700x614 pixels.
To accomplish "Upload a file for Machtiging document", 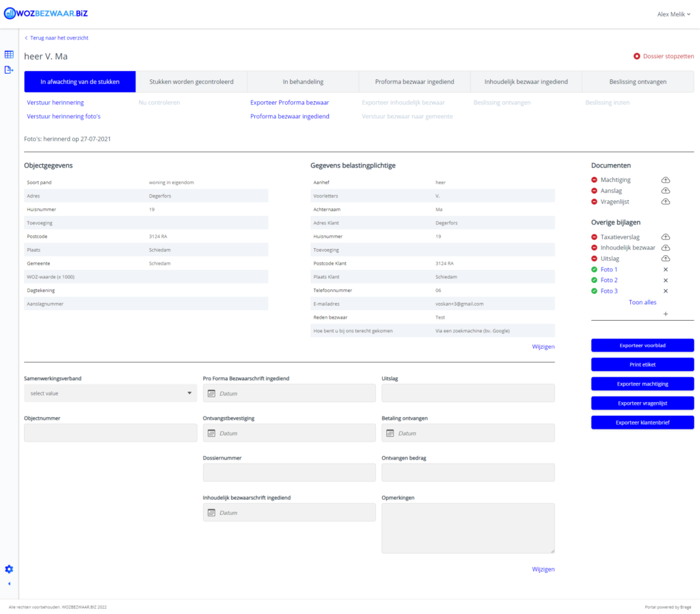I will 665,180.
